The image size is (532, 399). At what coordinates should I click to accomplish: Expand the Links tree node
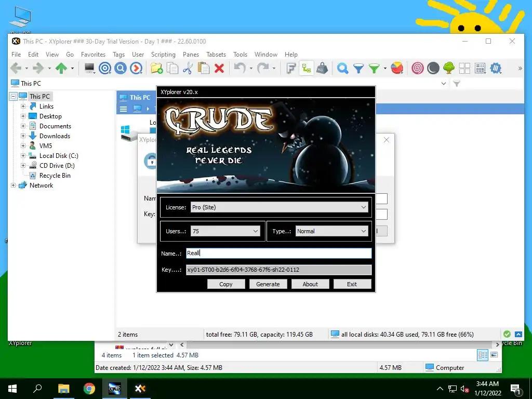coord(23,106)
